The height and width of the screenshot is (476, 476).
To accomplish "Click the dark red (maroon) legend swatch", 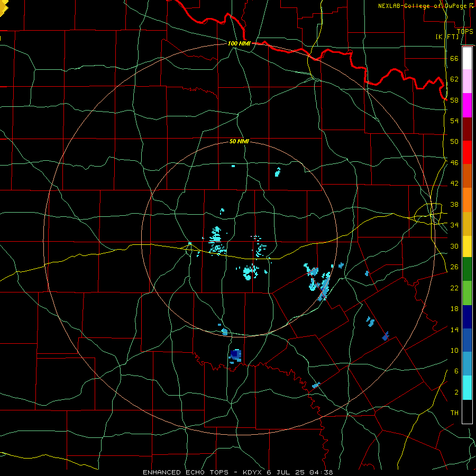I will tap(467, 129).
